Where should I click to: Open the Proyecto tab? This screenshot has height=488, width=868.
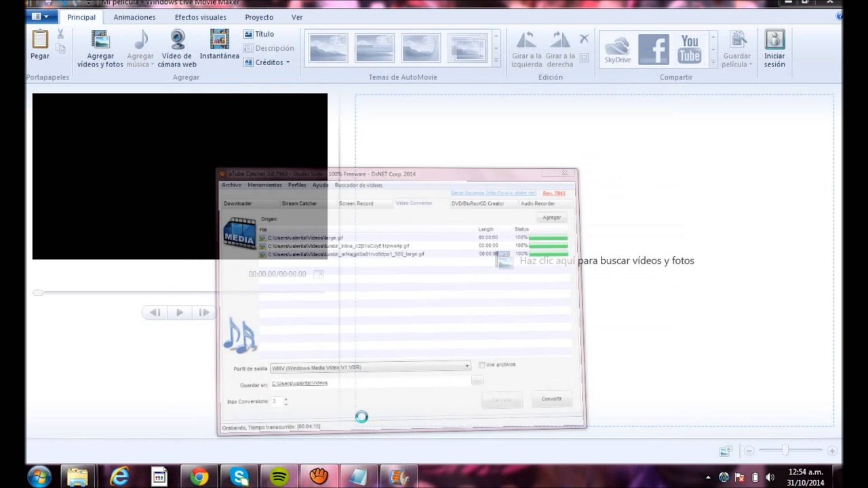click(x=259, y=17)
